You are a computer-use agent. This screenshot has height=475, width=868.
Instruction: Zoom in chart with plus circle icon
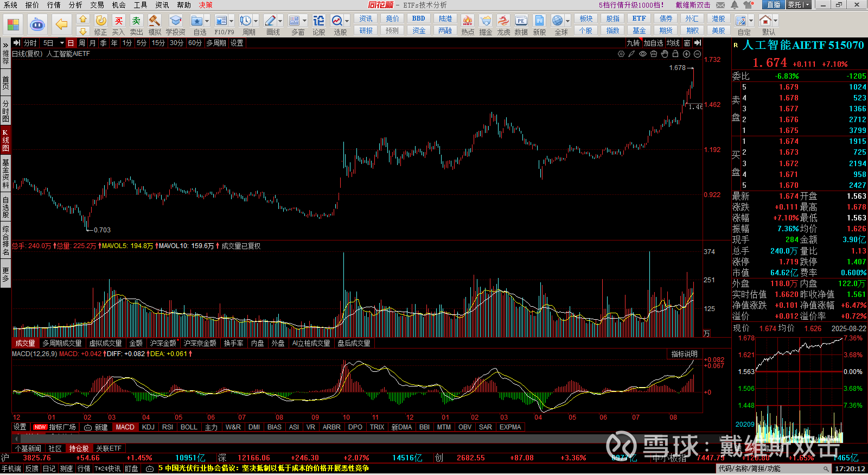coord(686,54)
